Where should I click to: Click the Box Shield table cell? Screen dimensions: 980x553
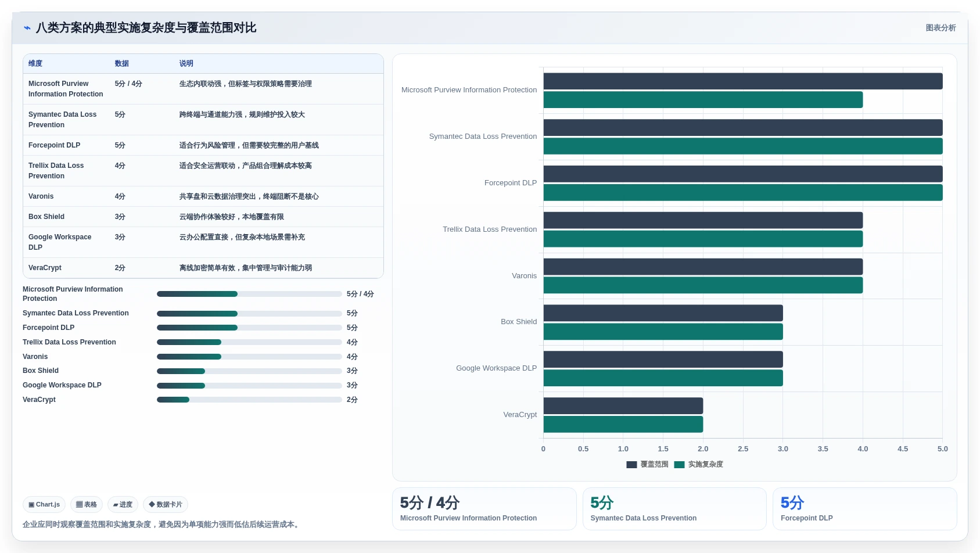(46, 217)
